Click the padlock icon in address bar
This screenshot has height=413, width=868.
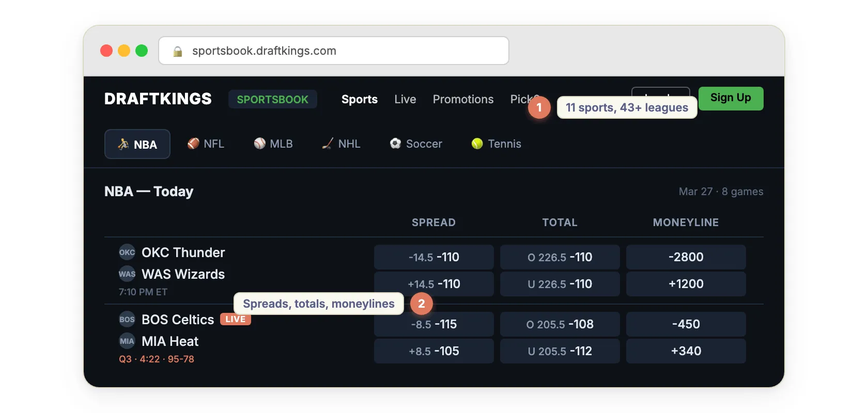[178, 51]
